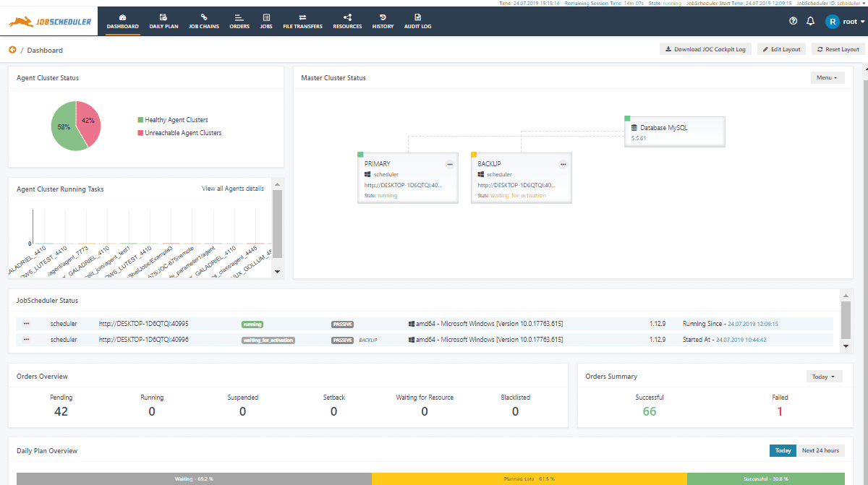Open the action menu for the running scheduler row

pos(27,324)
